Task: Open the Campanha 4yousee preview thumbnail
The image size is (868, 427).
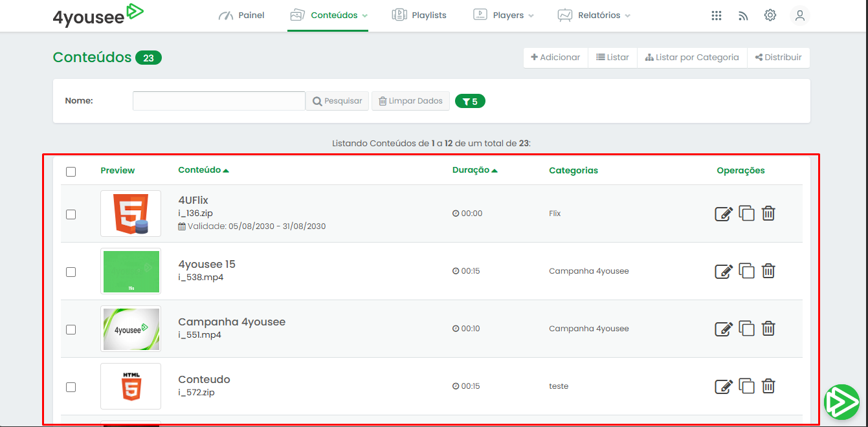Action: coord(131,329)
